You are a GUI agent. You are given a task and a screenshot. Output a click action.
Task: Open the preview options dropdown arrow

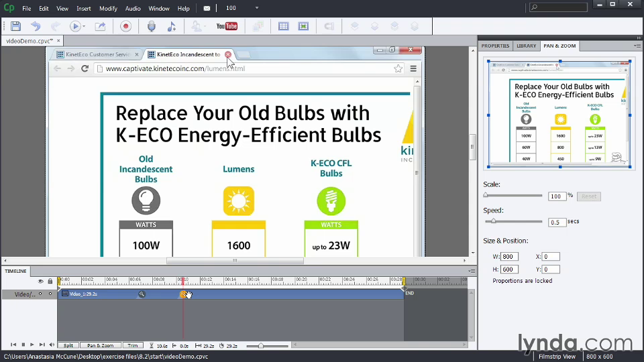click(x=84, y=27)
